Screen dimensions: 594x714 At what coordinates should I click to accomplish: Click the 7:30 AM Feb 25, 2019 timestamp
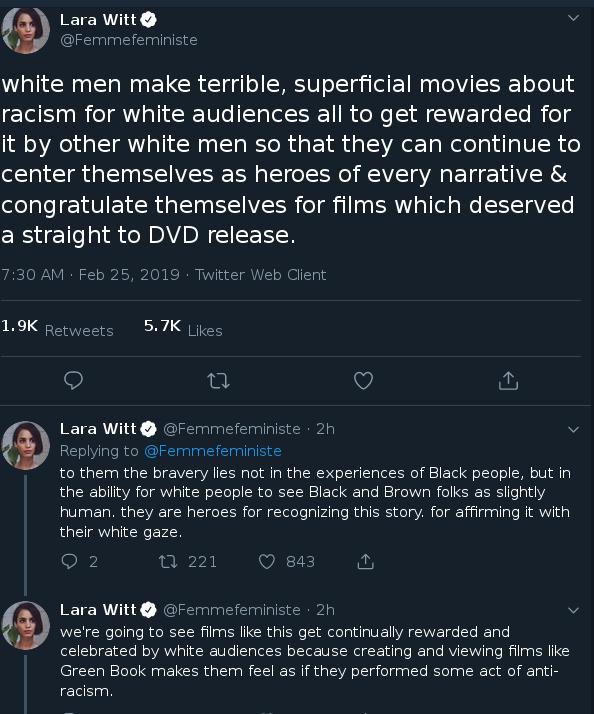pyautogui.click(x=90, y=275)
